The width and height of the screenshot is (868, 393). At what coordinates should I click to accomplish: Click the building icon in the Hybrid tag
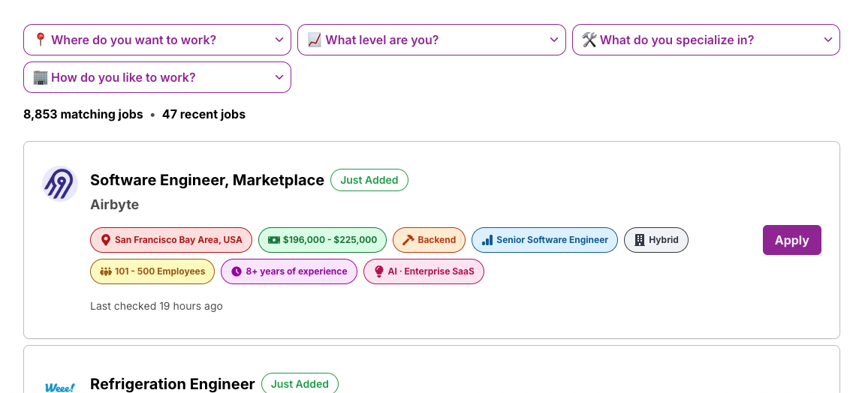point(640,240)
